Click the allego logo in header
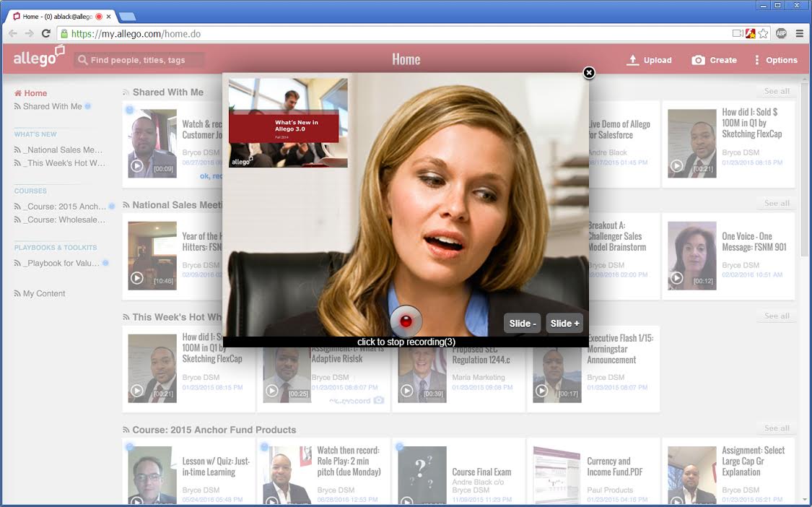 (39, 56)
